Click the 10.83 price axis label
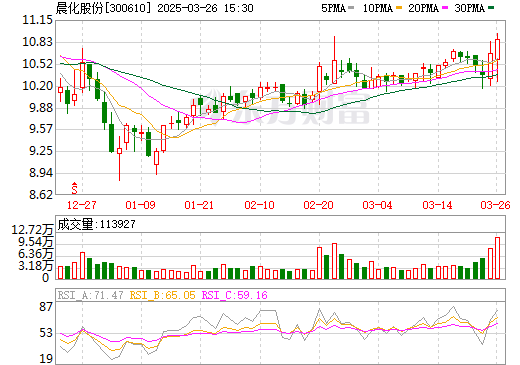Screen dimensions: 520x365 [x=38, y=42]
